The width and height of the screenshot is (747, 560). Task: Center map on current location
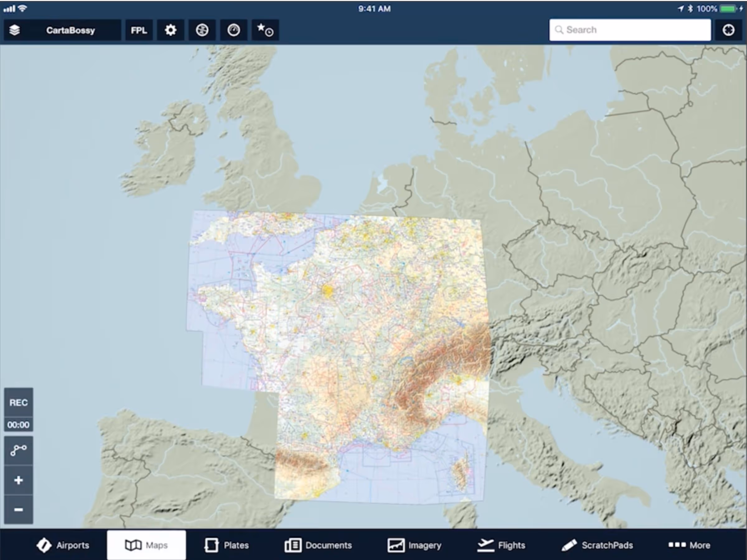tap(728, 30)
